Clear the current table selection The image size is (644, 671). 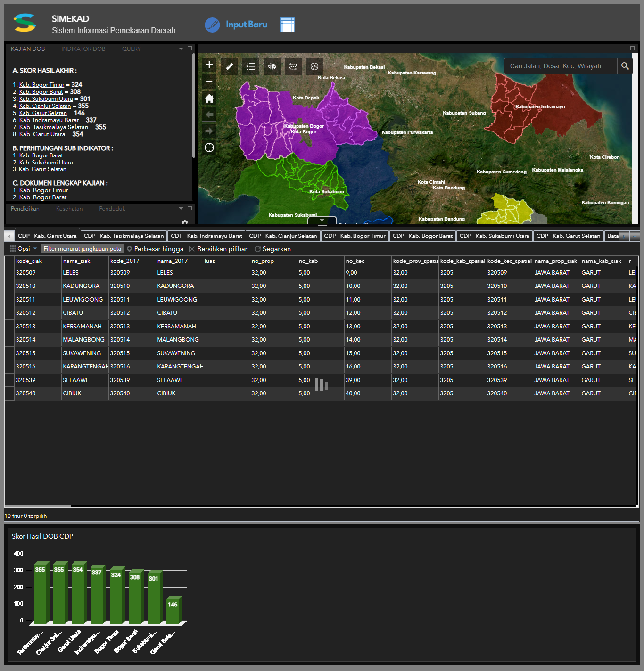(x=219, y=249)
